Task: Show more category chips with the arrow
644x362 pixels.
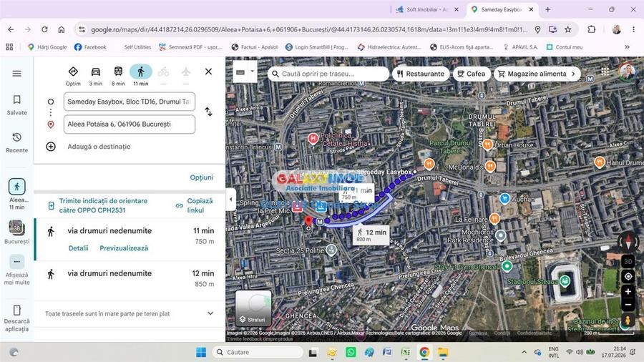Action: pyautogui.click(x=573, y=74)
